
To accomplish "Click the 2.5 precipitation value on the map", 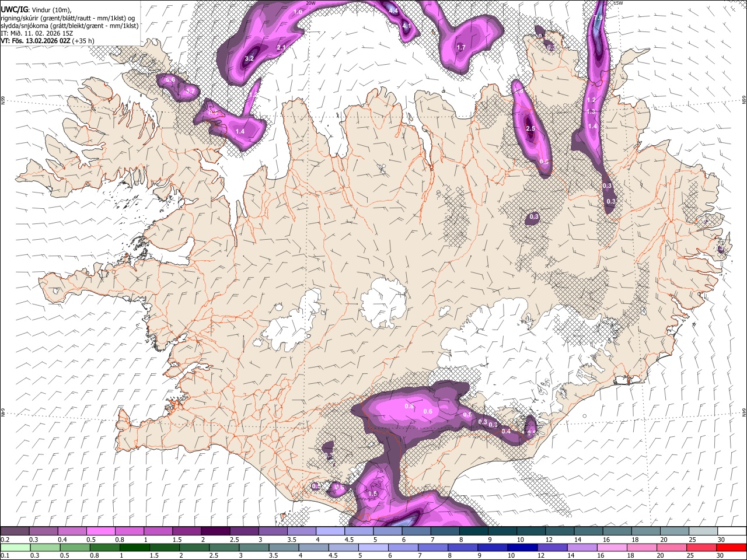I will point(530,128).
